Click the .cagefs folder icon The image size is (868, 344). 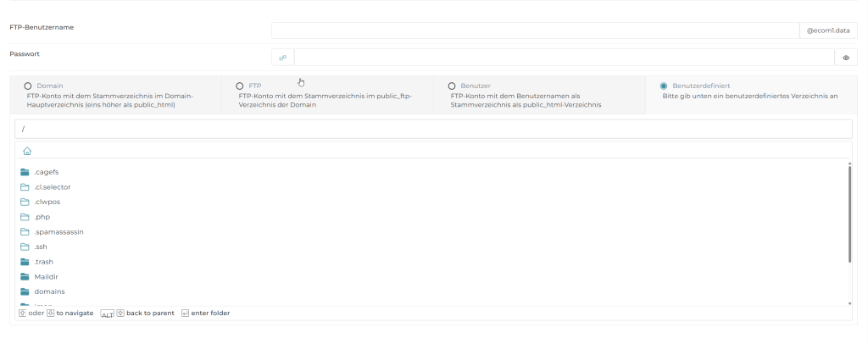(x=25, y=172)
